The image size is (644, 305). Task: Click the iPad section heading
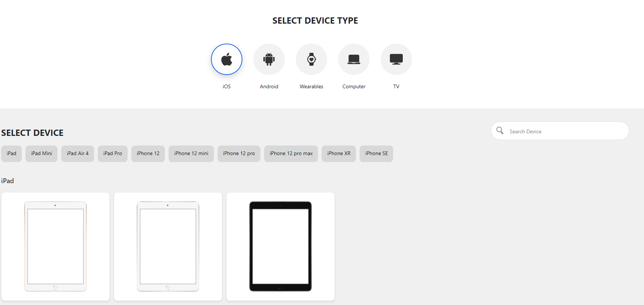pos(7,181)
